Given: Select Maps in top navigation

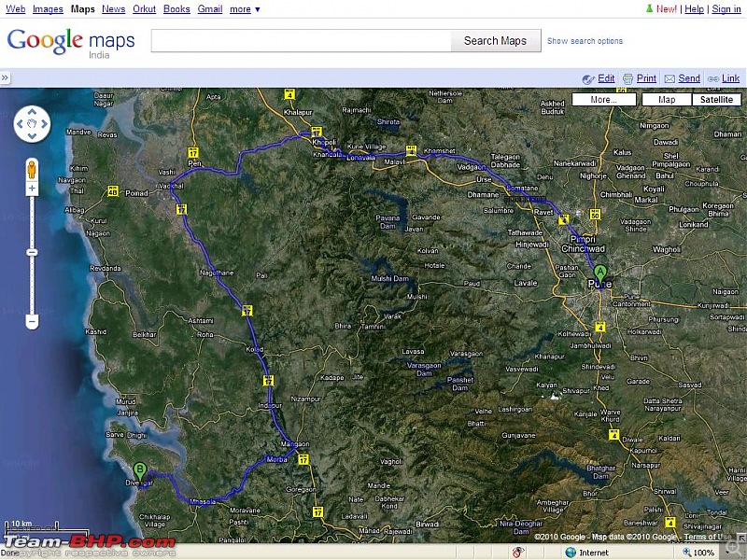Looking at the screenshot, I should (82, 9).
